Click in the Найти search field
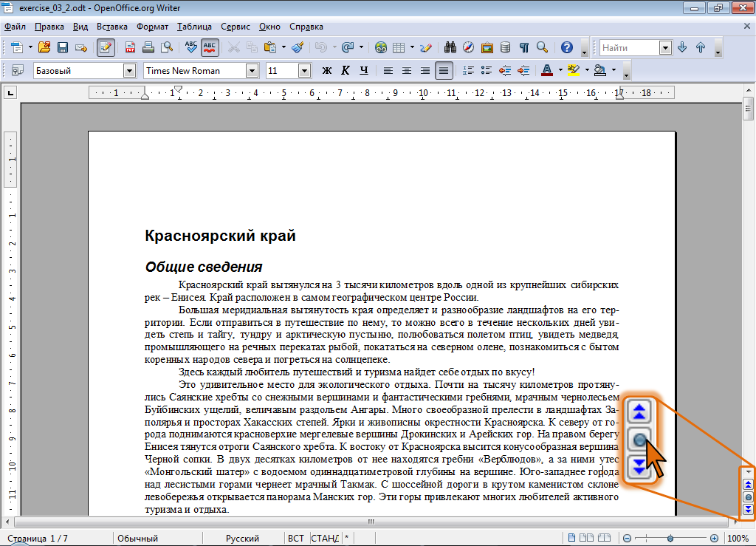Image resolution: width=756 pixels, height=546 pixels. coord(630,48)
